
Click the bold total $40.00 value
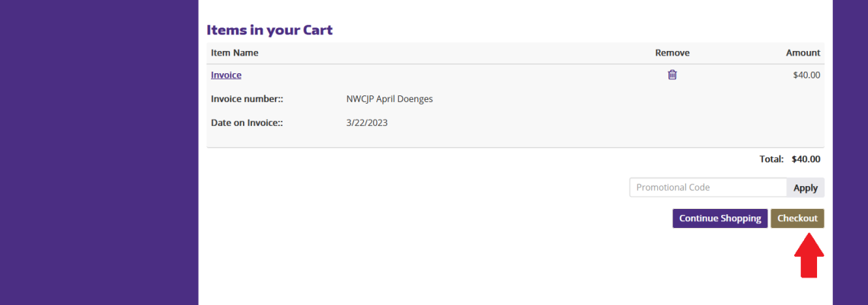(806, 159)
